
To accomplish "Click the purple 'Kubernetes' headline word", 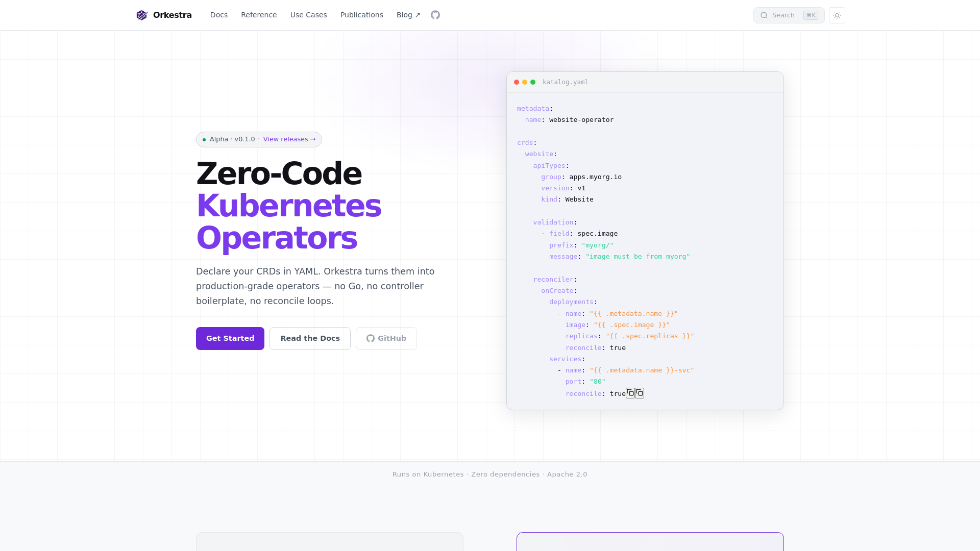I will coord(289,206).
